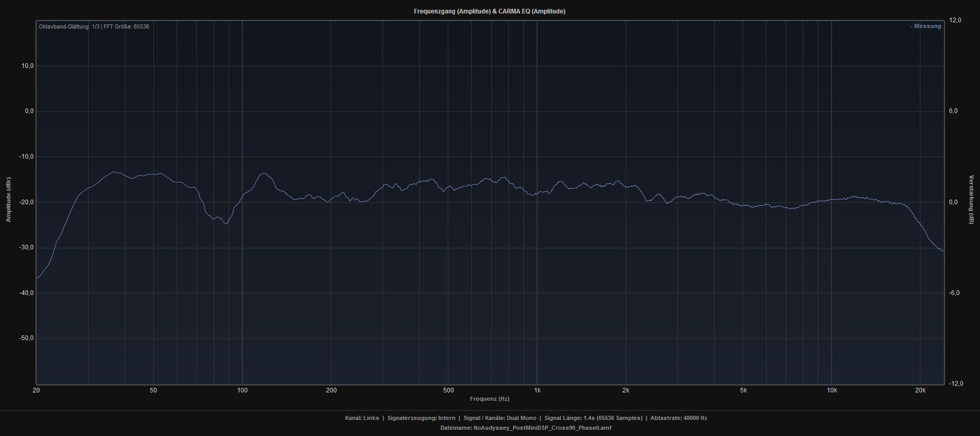This screenshot has height=436, width=980.
Task: Click the Amplitude (dBr) axis label
Action: (8, 200)
